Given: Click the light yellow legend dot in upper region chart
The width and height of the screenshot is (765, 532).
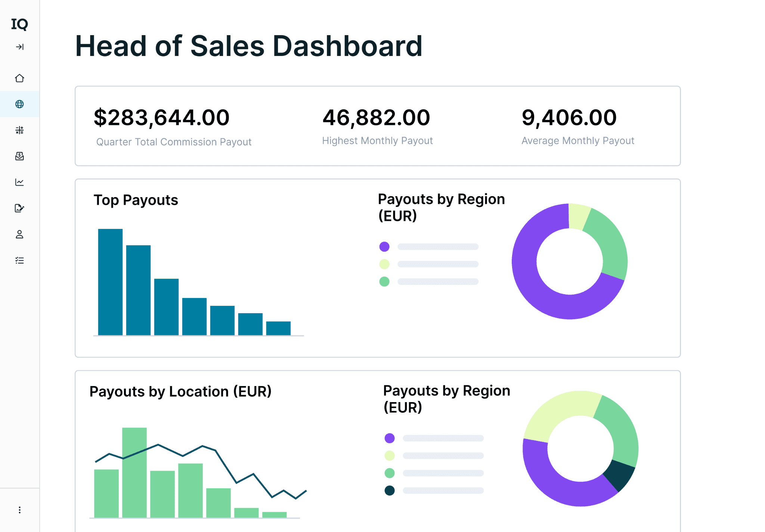Looking at the screenshot, I should point(384,264).
